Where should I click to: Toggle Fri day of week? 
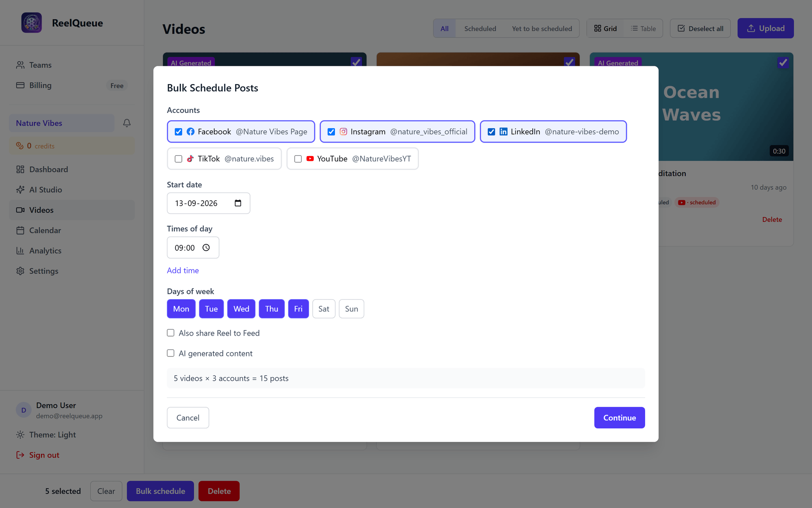click(298, 309)
